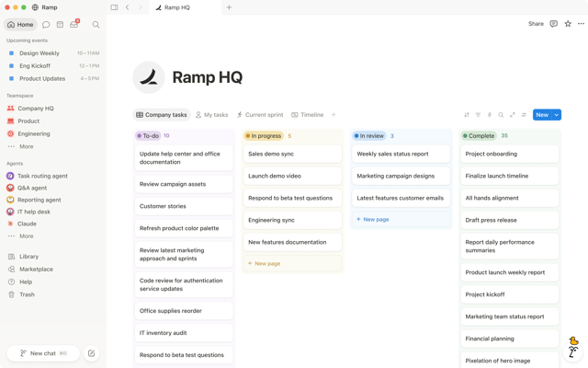
Task: Open Weekly sales status report card
Action: pyautogui.click(x=401, y=154)
